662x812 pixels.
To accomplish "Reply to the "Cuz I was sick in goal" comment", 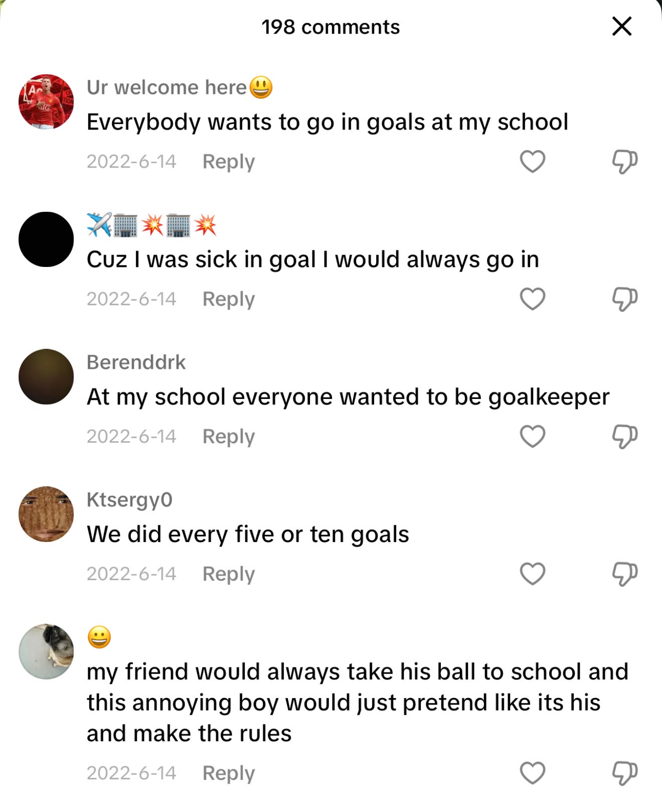I will (x=229, y=299).
